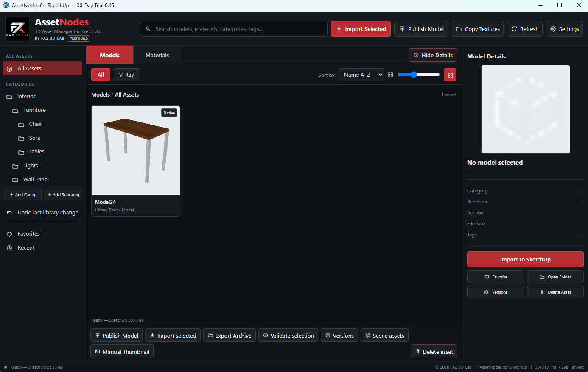The width and height of the screenshot is (588, 372).
Task: Click the top Publish Model button
Action: (421, 29)
